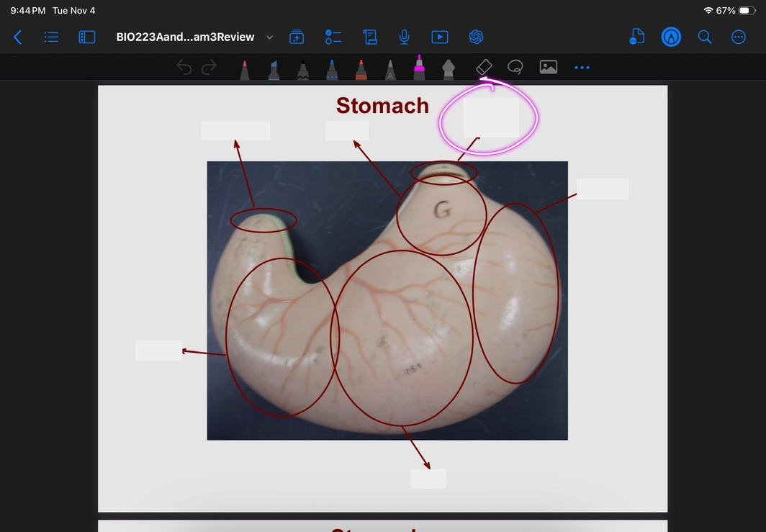Select the lasso selection tool
Viewport: 766px width, 532px height.
tap(515, 67)
